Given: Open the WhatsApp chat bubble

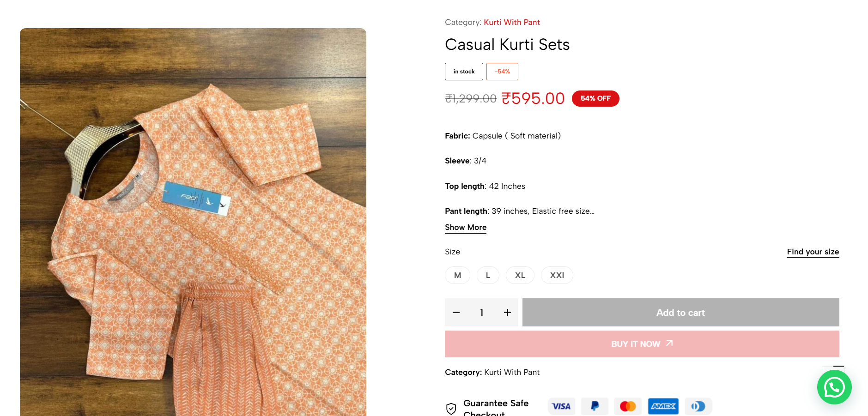Looking at the screenshot, I should (x=834, y=387).
